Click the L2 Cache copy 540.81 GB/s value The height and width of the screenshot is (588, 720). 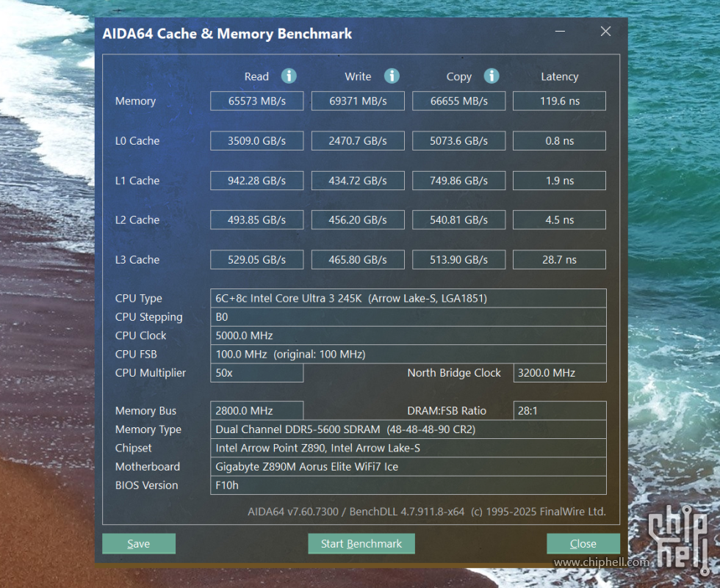(458, 219)
